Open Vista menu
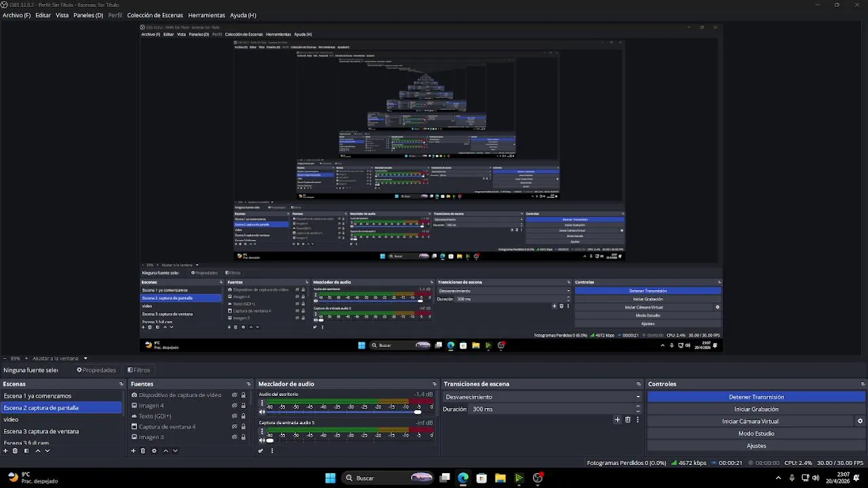 [x=62, y=15]
